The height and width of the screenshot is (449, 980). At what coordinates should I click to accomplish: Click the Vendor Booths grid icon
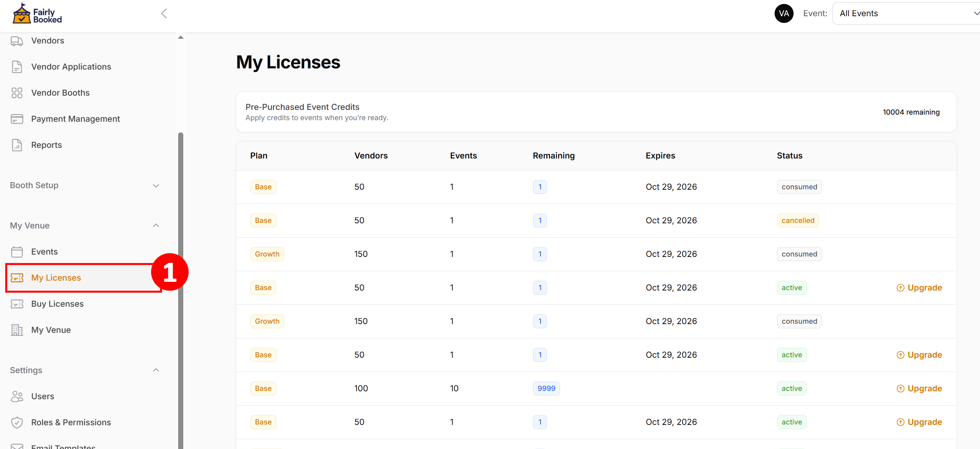coord(17,93)
